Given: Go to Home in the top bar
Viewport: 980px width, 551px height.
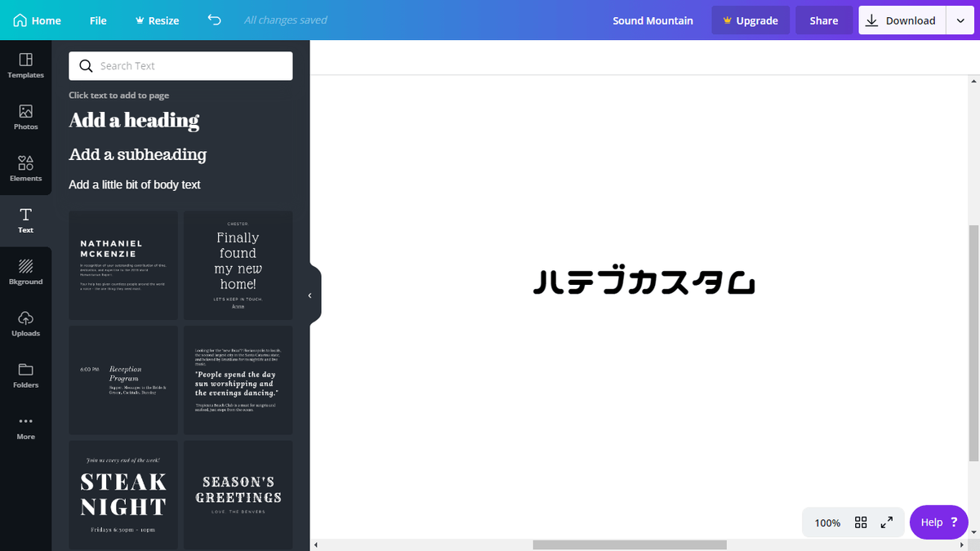Looking at the screenshot, I should tap(38, 20).
